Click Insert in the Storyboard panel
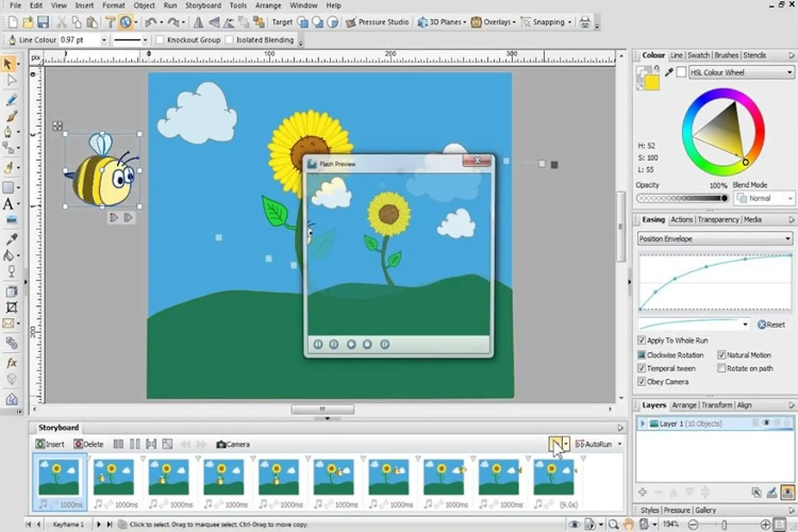Image resolution: width=798 pixels, height=532 pixels. [50, 444]
